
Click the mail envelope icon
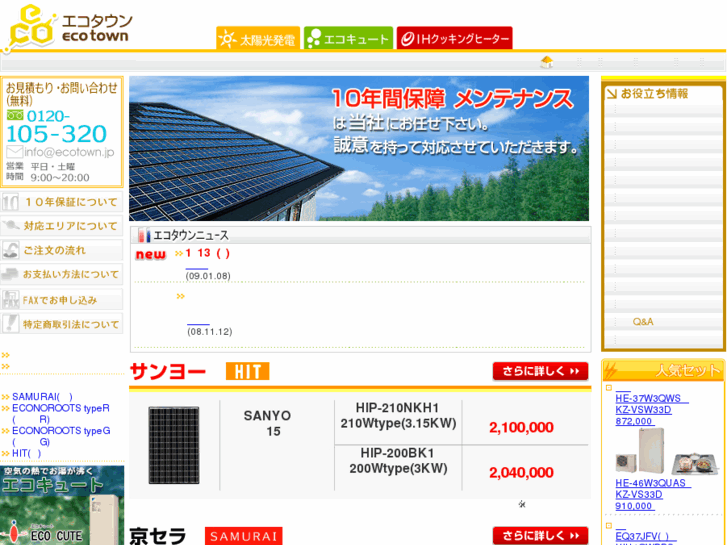pyautogui.click(x=14, y=152)
